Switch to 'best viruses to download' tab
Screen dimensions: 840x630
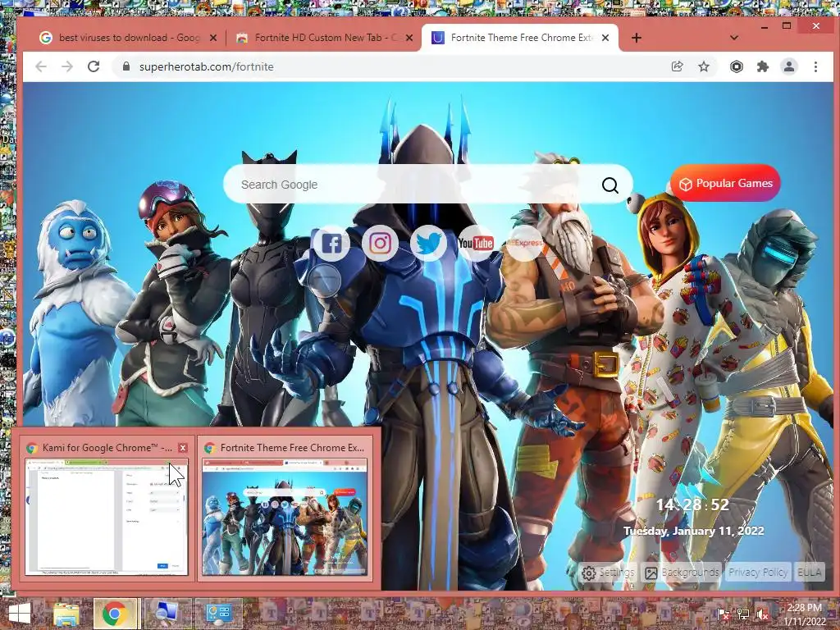pyautogui.click(x=127, y=38)
